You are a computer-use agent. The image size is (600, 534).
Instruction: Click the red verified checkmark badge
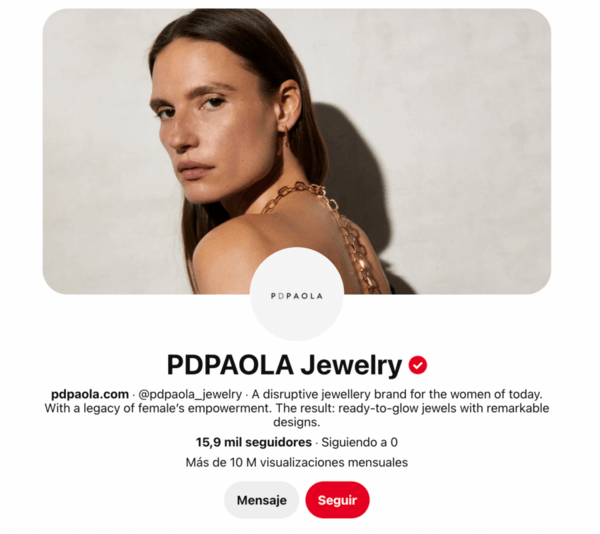(417, 365)
